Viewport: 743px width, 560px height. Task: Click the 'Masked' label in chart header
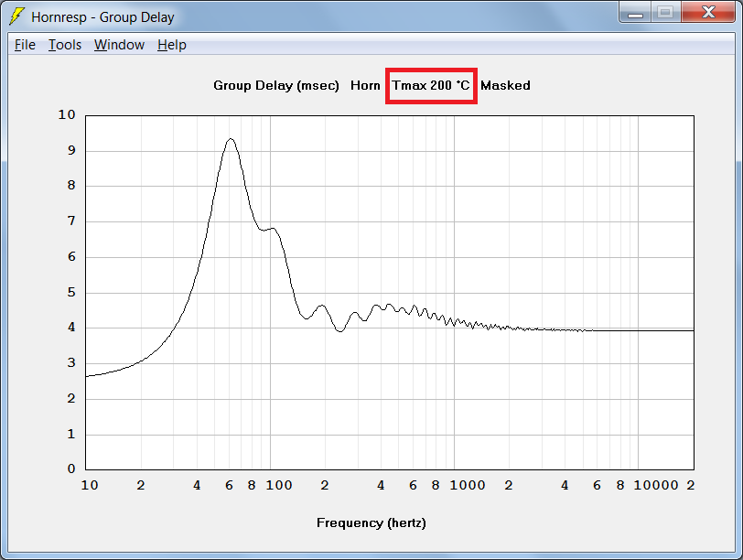[505, 86]
